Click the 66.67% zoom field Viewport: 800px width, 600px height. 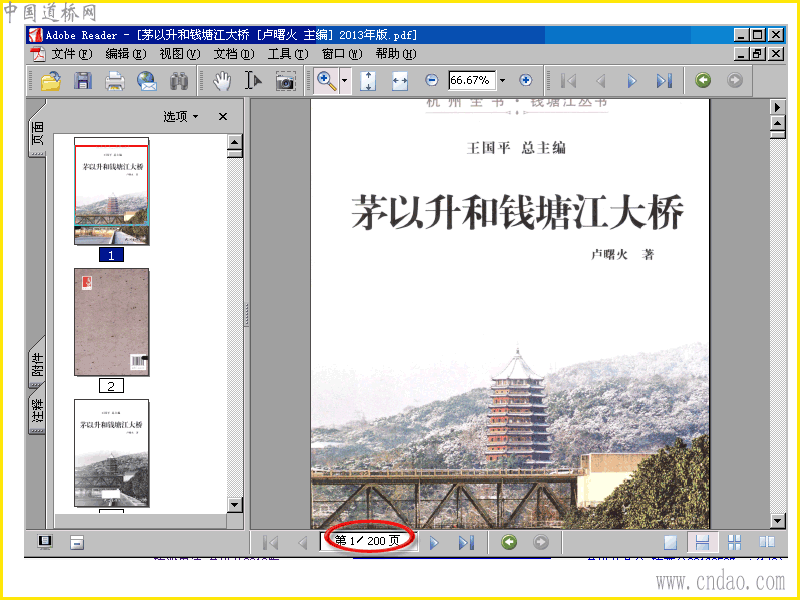pyautogui.click(x=472, y=80)
